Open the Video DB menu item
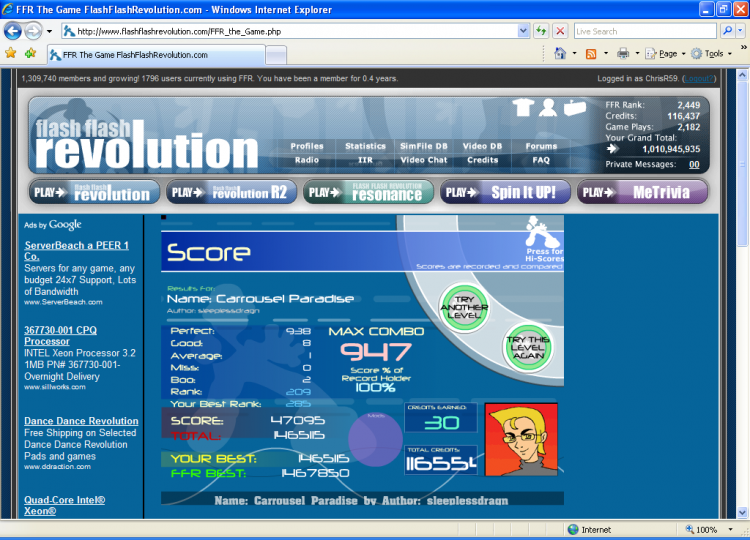This screenshot has height=540, width=750. tap(482, 146)
